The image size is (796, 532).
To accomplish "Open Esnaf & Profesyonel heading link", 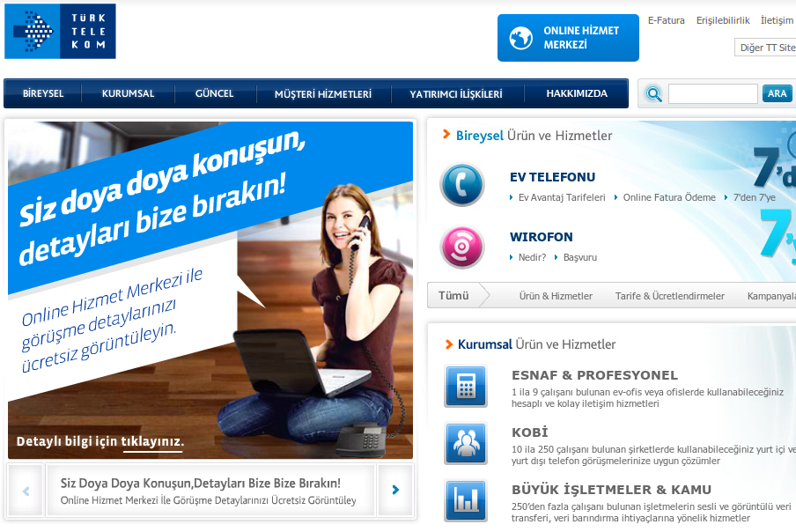I will click(x=594, y=375).
